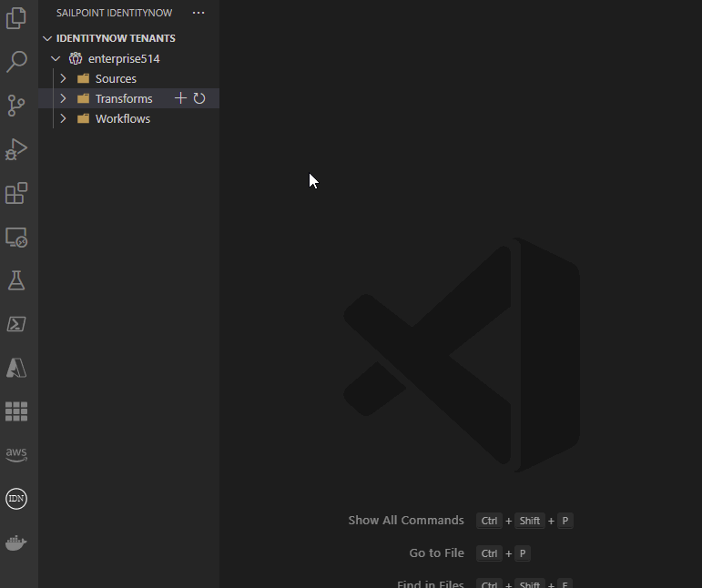Viewport: 702px width, 588px height.
Task: Click the Sources folder icon
Action: pos(83,78)
